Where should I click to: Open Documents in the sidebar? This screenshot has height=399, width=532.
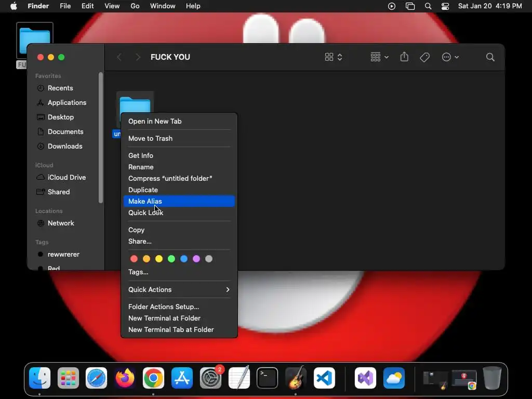pyautogui.click(x=65, y=131)
